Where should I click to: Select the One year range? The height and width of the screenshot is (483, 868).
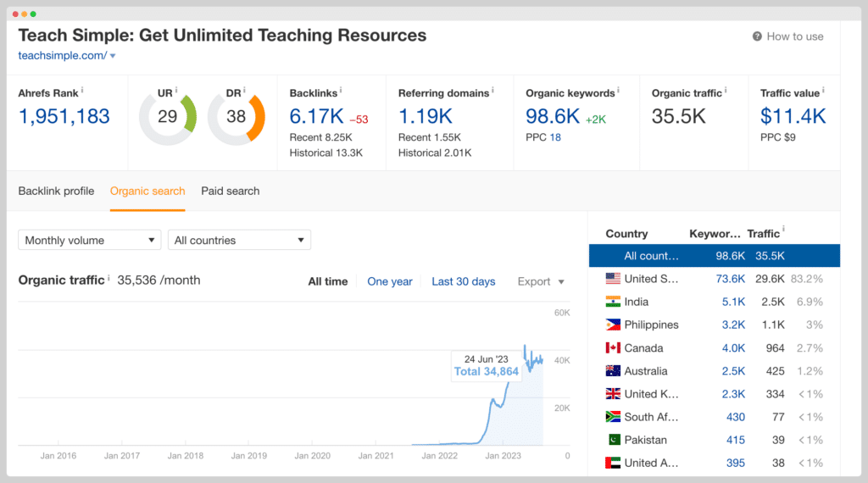(x=390, y=281)
